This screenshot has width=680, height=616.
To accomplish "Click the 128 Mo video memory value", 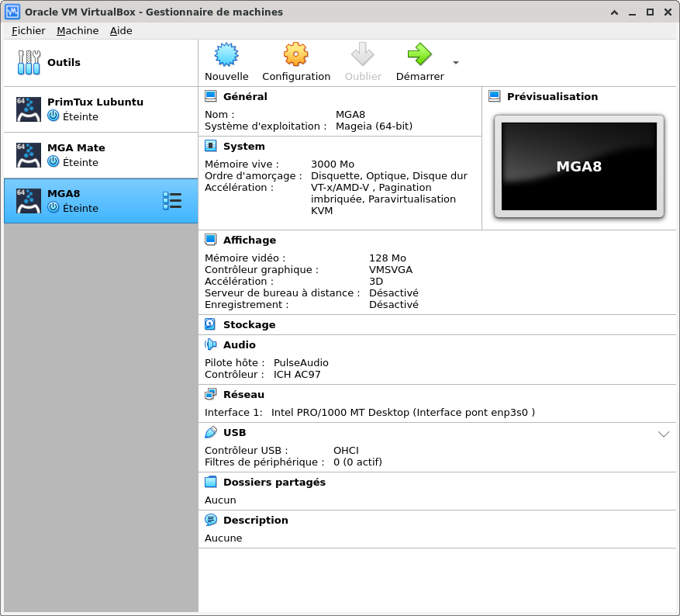I will 387,258.
